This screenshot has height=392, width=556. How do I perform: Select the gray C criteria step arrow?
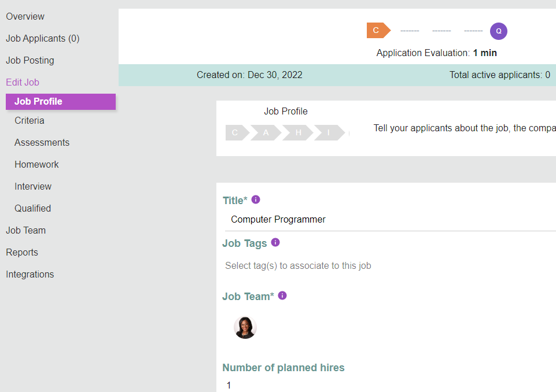tap(237, 132)
